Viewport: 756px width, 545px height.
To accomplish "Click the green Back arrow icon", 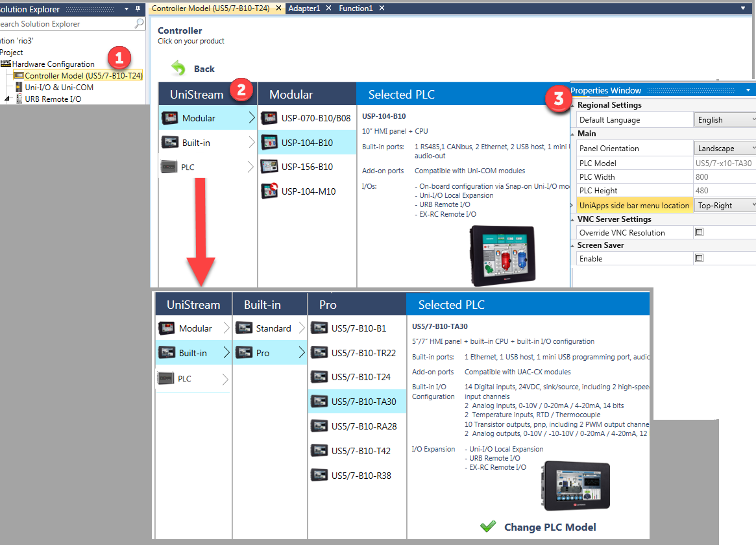I will tap(178, 68).
